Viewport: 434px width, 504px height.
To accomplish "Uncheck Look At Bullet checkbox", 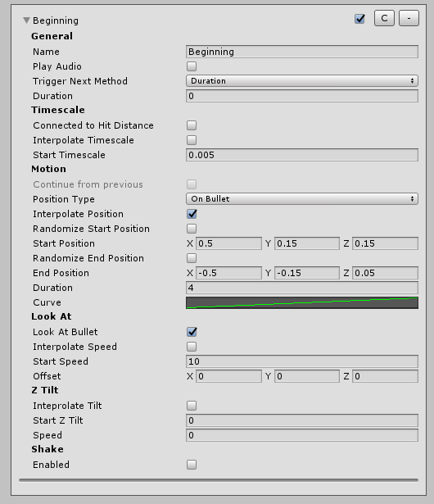I will pos(192,332).
